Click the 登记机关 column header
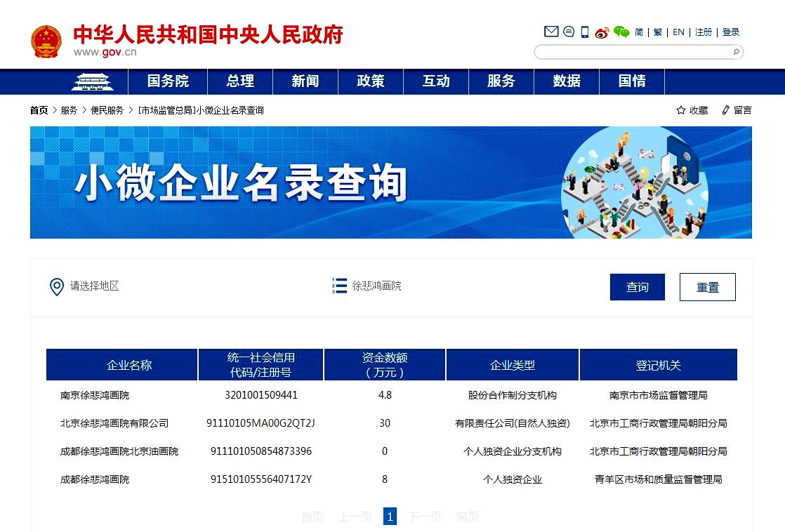 click(x=659, y=365)
